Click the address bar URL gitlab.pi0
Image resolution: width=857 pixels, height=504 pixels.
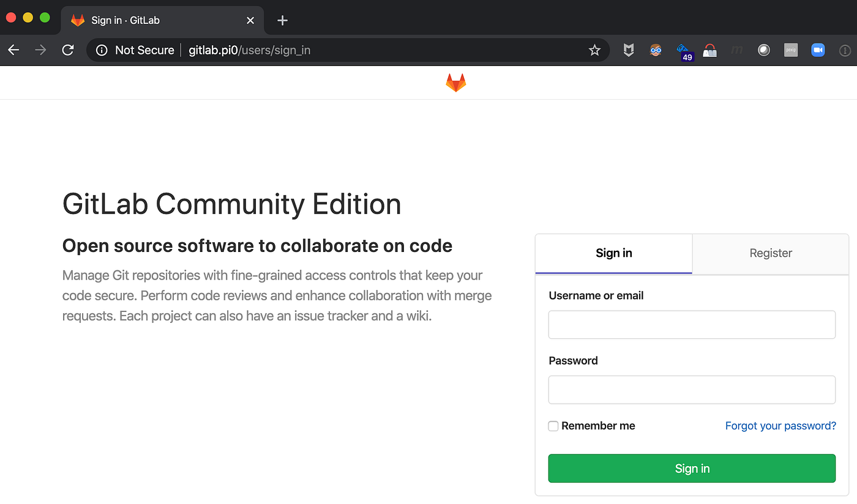pos(213,50)
